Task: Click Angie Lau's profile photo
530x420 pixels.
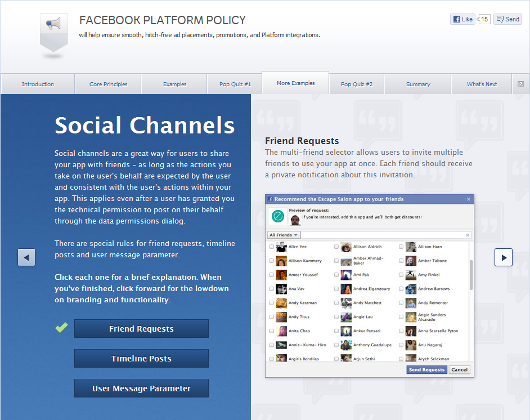Action: (346, 317)
